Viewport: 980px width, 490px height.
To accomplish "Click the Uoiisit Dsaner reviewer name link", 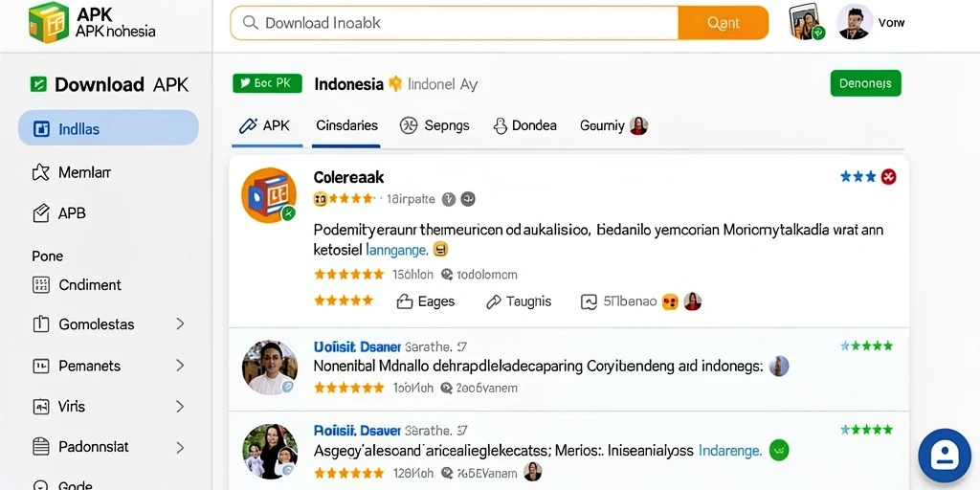I will click(x=357, y=346).
